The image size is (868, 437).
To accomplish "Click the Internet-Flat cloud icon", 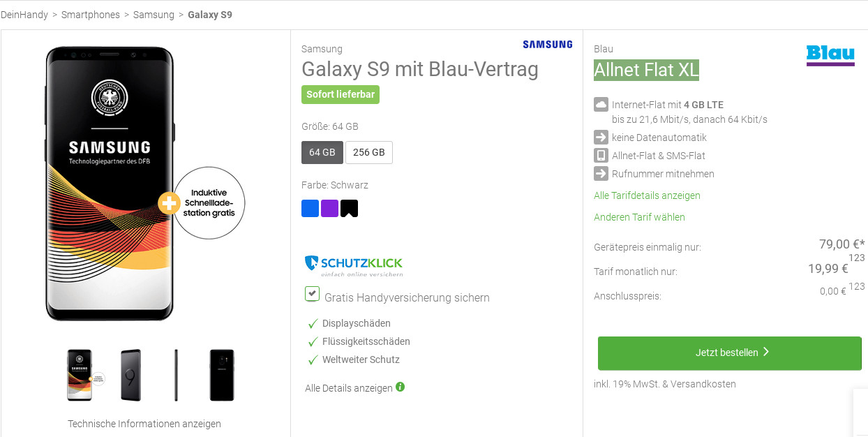I will click(x=601, y=104).
